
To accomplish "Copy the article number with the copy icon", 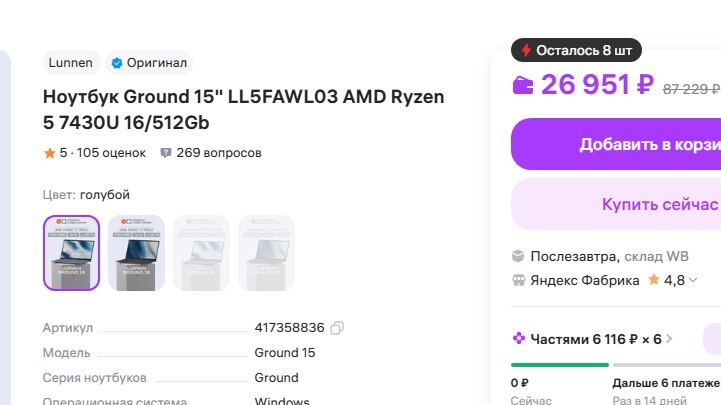I will click(x=337, y=328).
